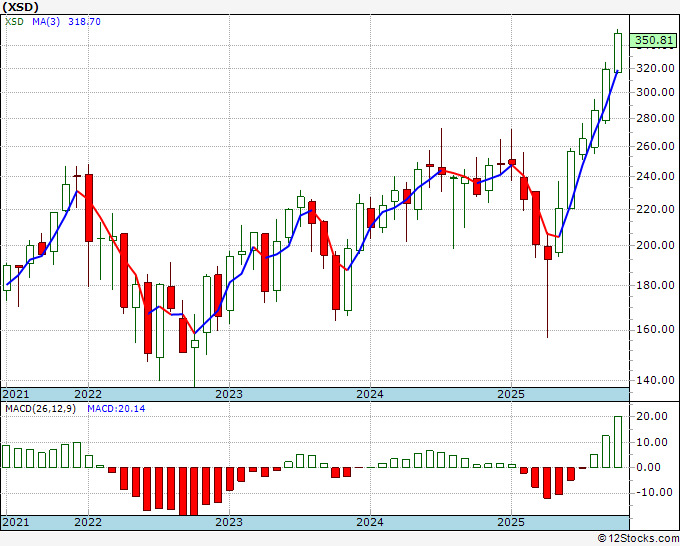Screen dimensions: 680x546
Task: Click the 320.00 price axis label
Action: pos(655,68)
